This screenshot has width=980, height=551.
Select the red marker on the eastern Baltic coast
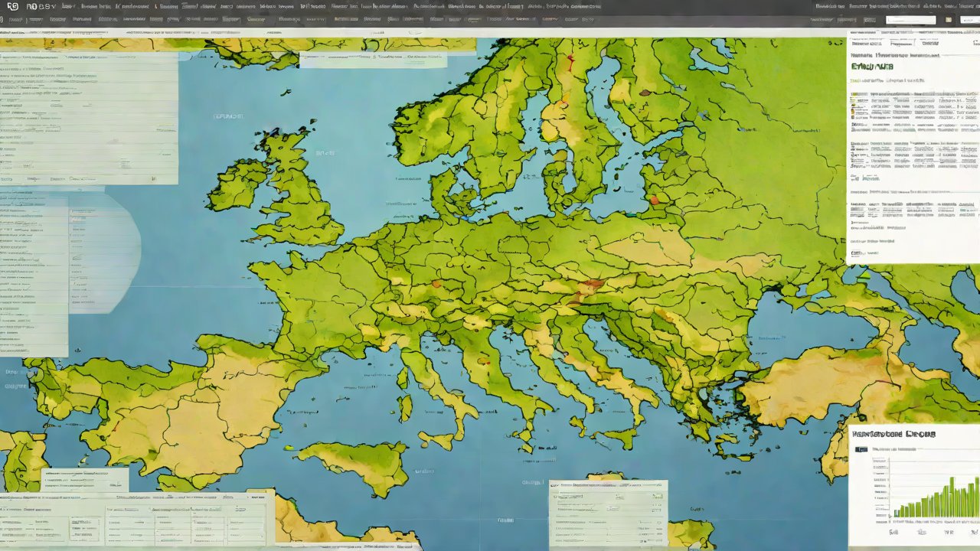(x=654, y=201)
